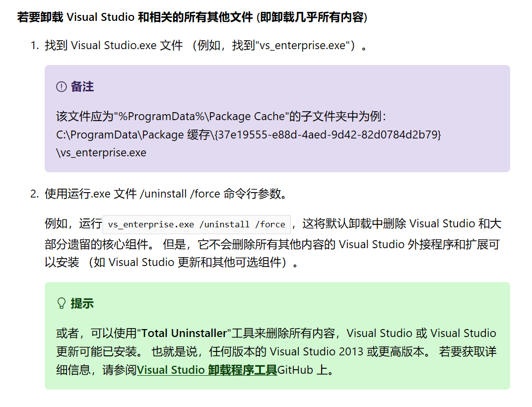This screenshot has height=407, width=532.
Task: Click the 提示 tip title text
Action: pyautogui.click(x=82, y=303)
